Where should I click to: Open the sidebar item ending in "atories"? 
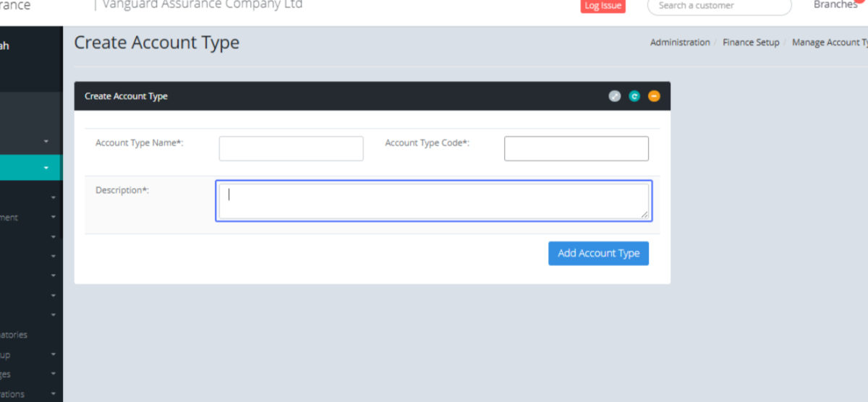coord(14,335)
